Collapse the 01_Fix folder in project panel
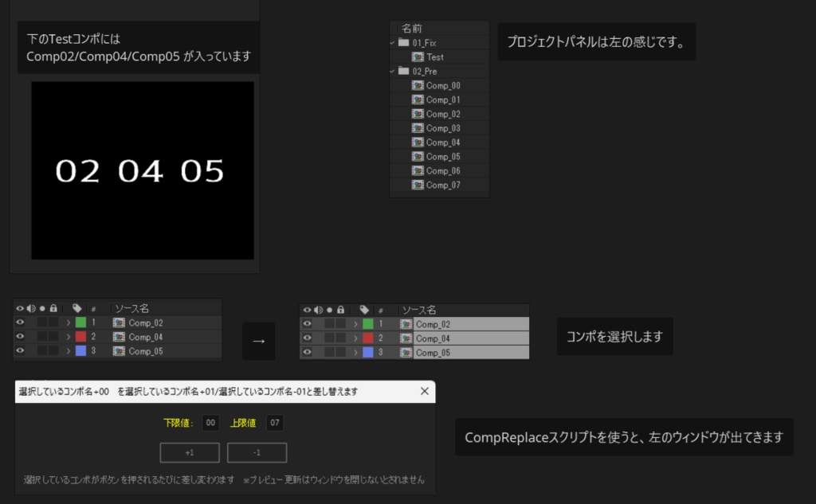The height and width of the screenshot is (504, 816). pyautogui.click(x=391, y=43)
